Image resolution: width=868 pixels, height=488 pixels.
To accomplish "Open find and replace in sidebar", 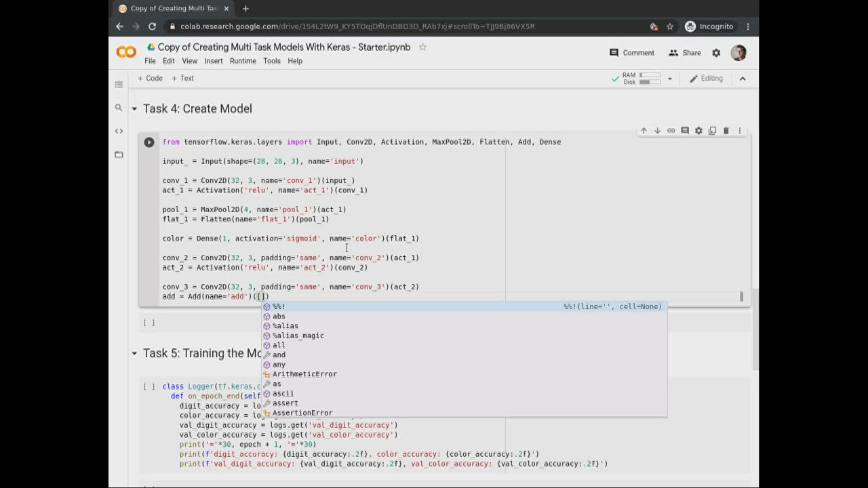I will [119, 108].
